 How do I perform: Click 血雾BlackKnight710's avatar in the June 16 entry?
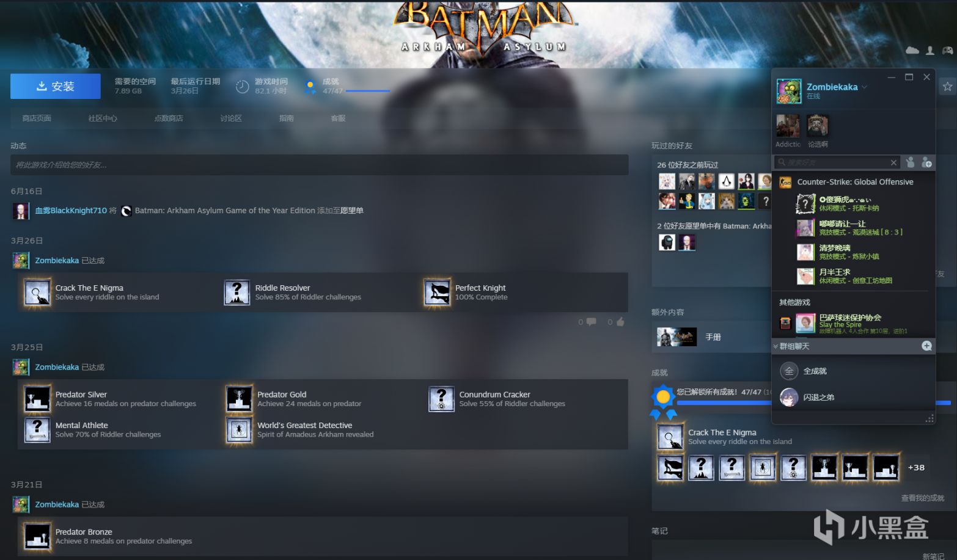click(x=21, y=211)
